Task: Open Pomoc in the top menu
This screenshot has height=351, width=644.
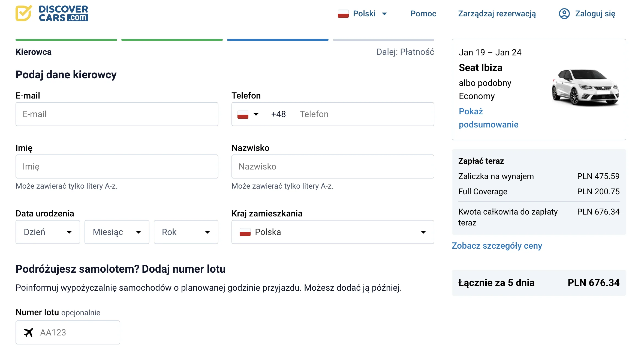Action: (x=423, y=14)
